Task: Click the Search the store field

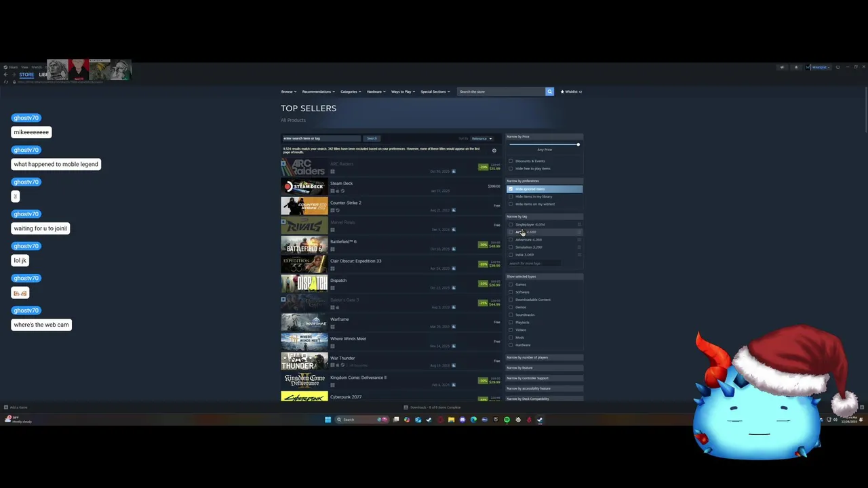Action: (500, 91)
